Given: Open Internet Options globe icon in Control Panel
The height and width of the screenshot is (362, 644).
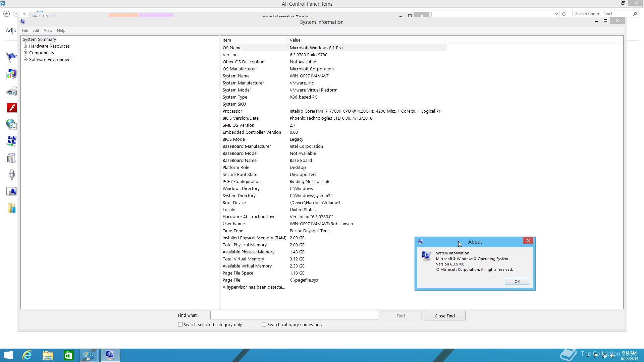Looking at the screenshot, I should tap(11, 124).
